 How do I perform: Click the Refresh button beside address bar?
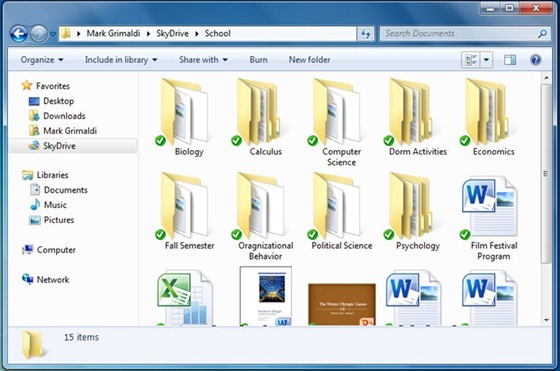coord(365,34)
